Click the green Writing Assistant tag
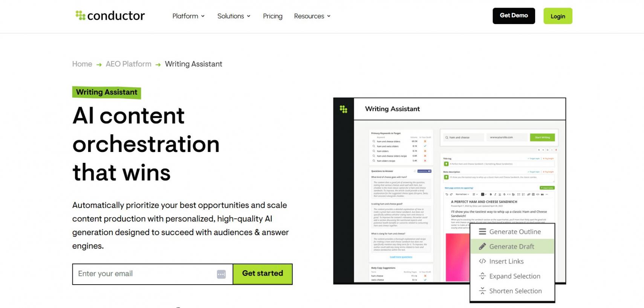This screenshot has height=308, width=644. pos(107,92)
